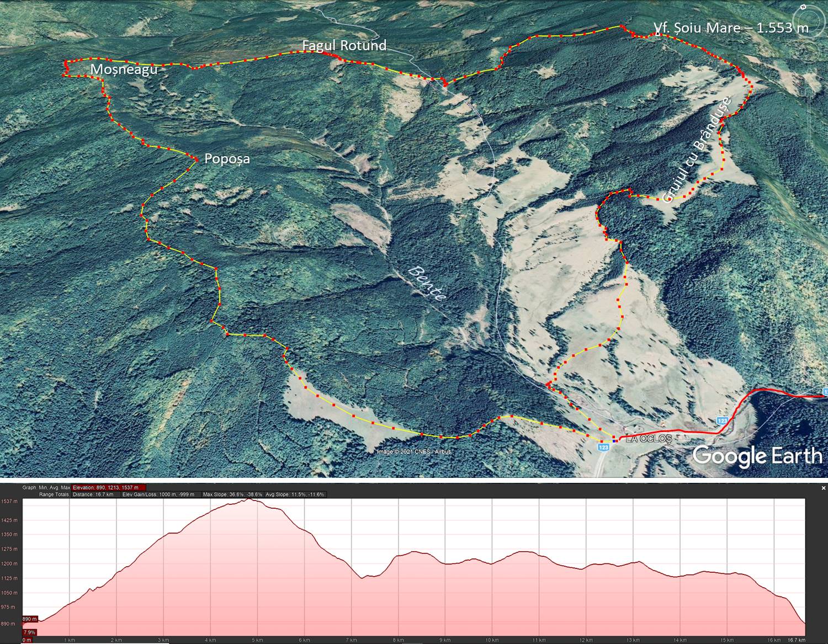
Task: Select the Elevation stats box in graph header
Action: (x=108, y=488)
